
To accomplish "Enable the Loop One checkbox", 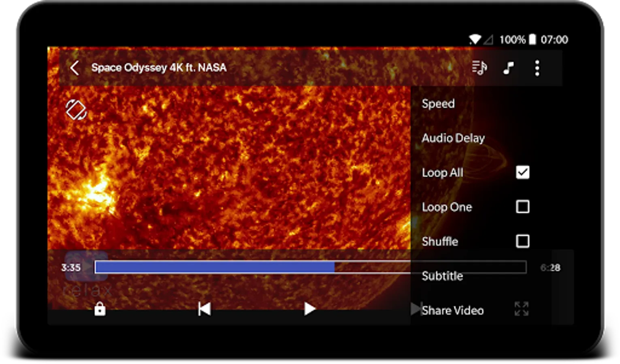I will click(x=522, y=207).
